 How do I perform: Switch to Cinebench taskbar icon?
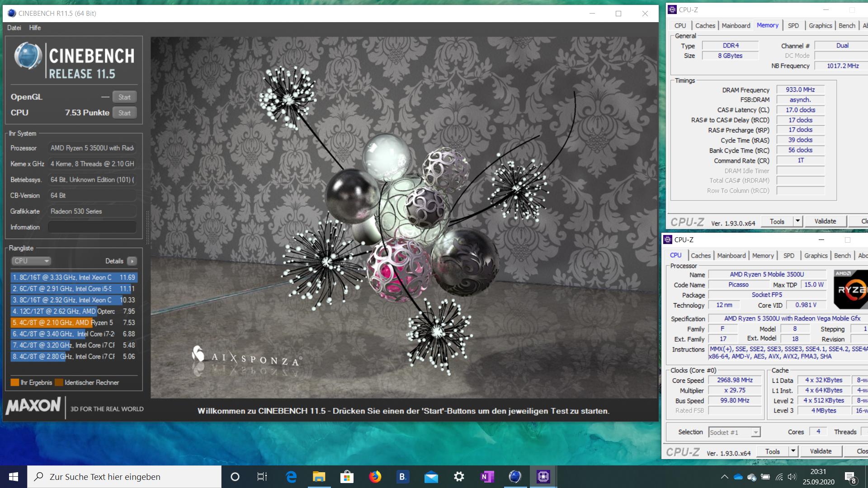[x=515, y=477]
